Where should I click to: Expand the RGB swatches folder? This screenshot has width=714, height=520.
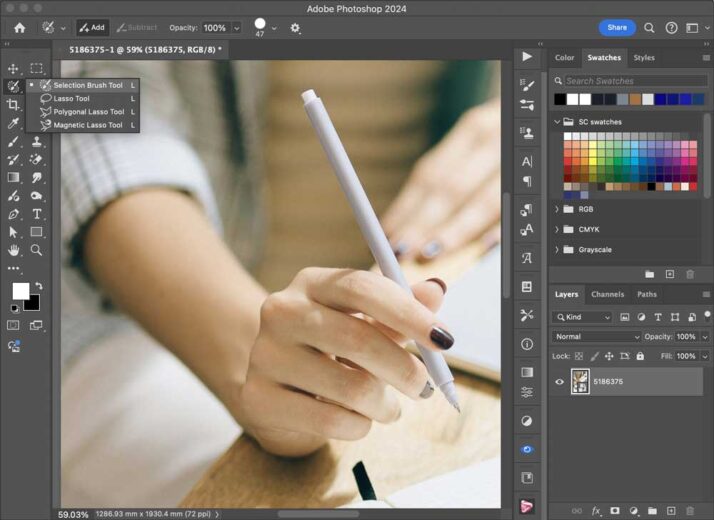click(557, 209)
